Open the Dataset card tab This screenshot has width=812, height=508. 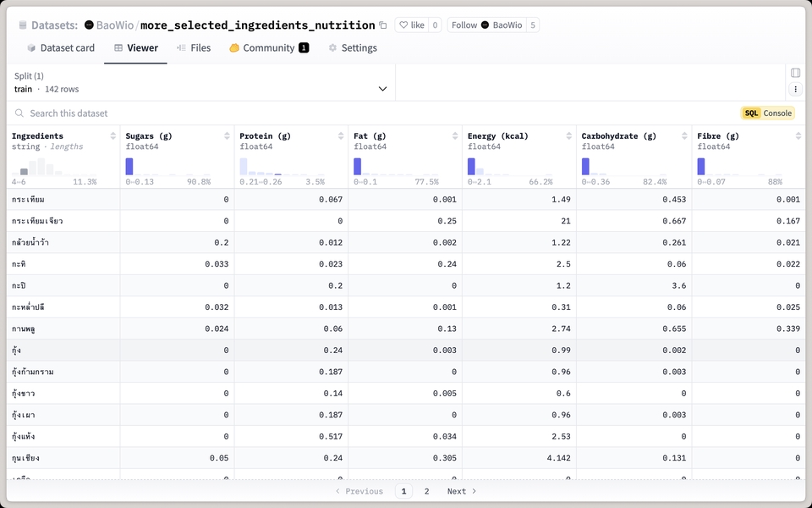tap(61, 47)
